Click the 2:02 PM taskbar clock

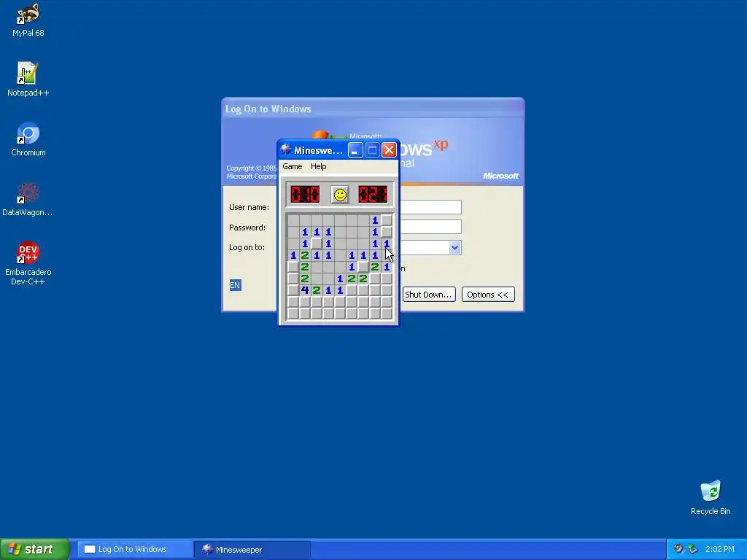click(x=719, y=549)
